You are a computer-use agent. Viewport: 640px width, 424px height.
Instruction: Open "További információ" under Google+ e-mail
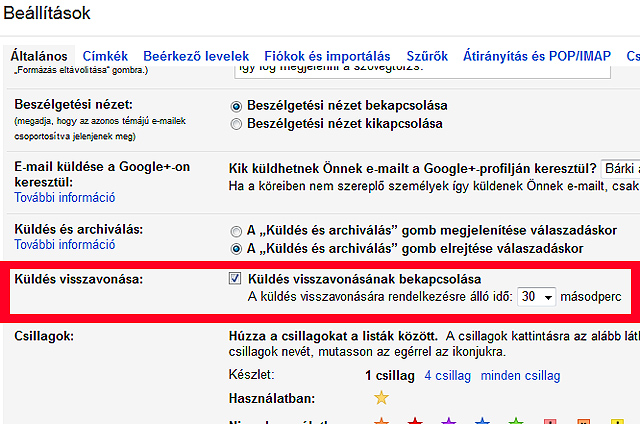point(64,198)
